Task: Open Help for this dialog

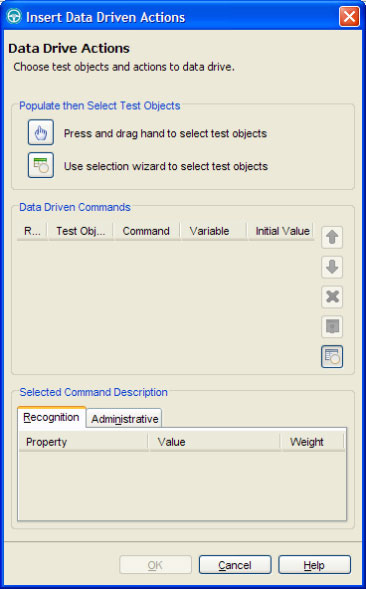Action: tap(314, 565)
